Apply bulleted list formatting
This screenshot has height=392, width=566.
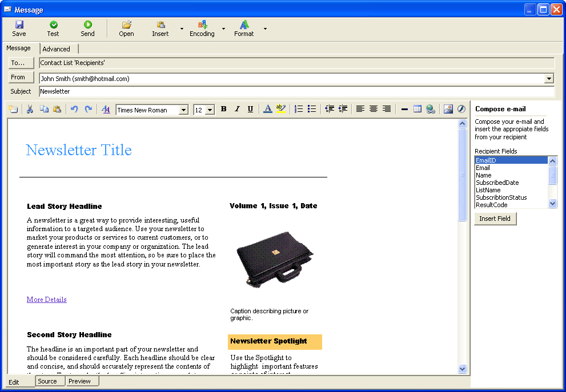click(x=312, y=109)
